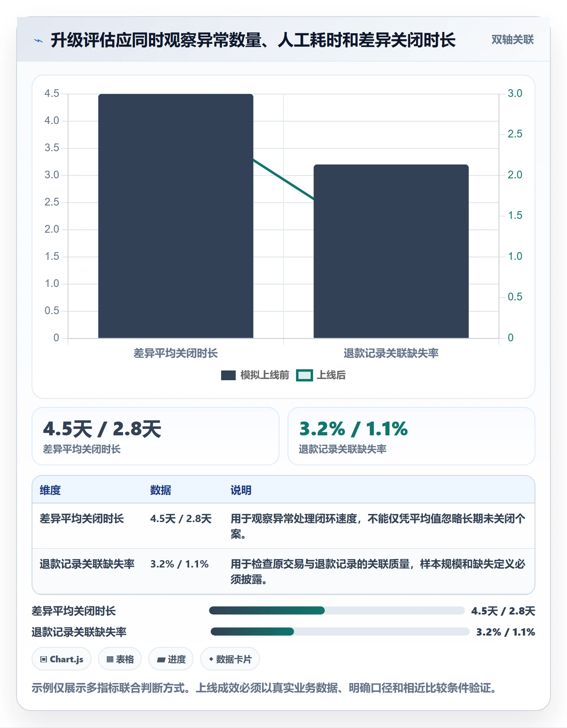The width and height of the screenshot is (567, 728).
Task: Click the 3.2% / 1.1% value beside progress bar
Action: click(506, 632)
